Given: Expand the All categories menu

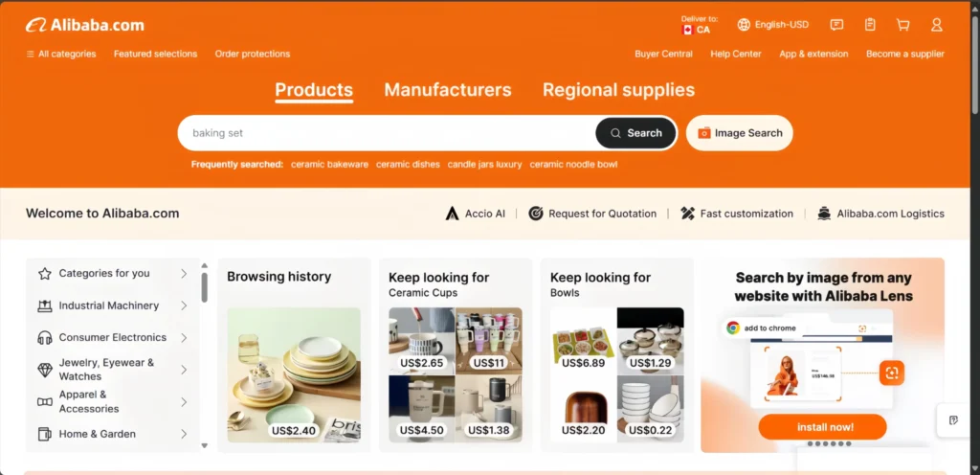Looking at the screenshot, I should point(61,54).
